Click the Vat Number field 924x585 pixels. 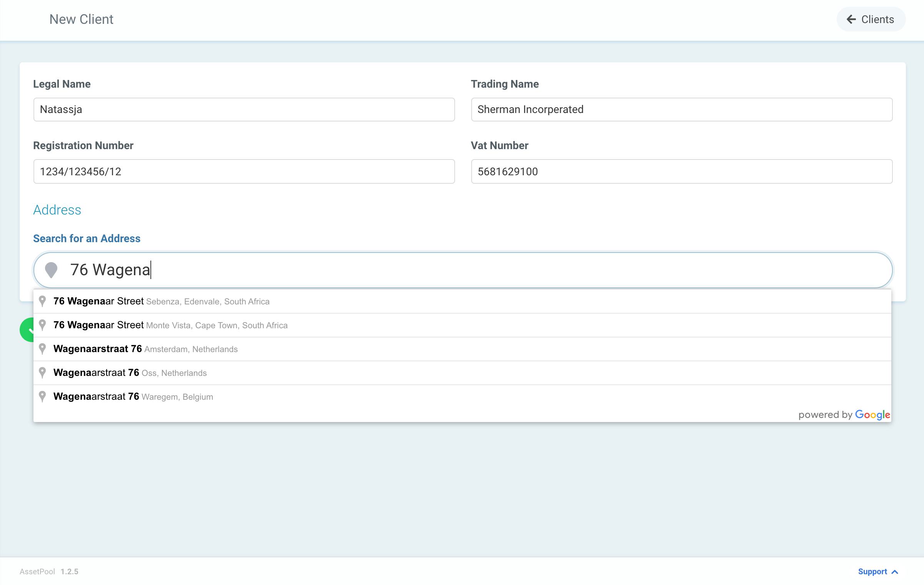click(682, 171)
